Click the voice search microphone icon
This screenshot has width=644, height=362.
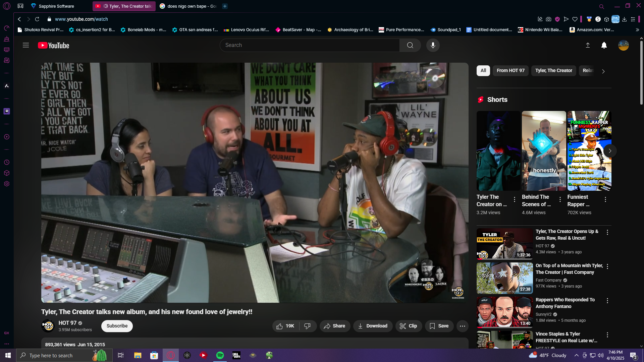coord(433,45)
